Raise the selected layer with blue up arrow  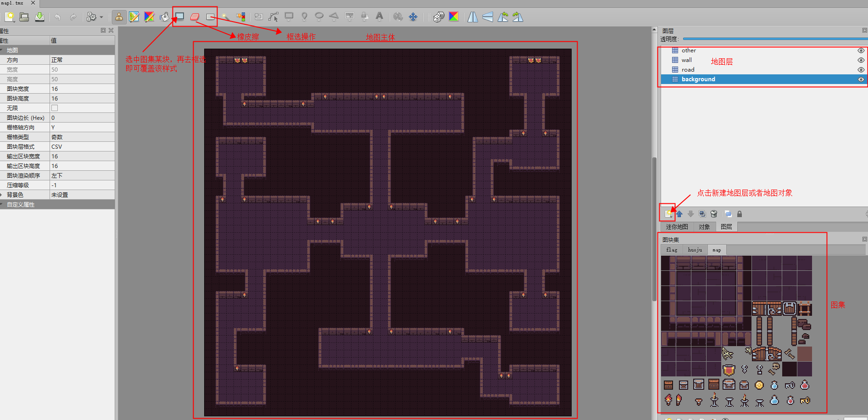pyautogui.click(x=679, y=213)
